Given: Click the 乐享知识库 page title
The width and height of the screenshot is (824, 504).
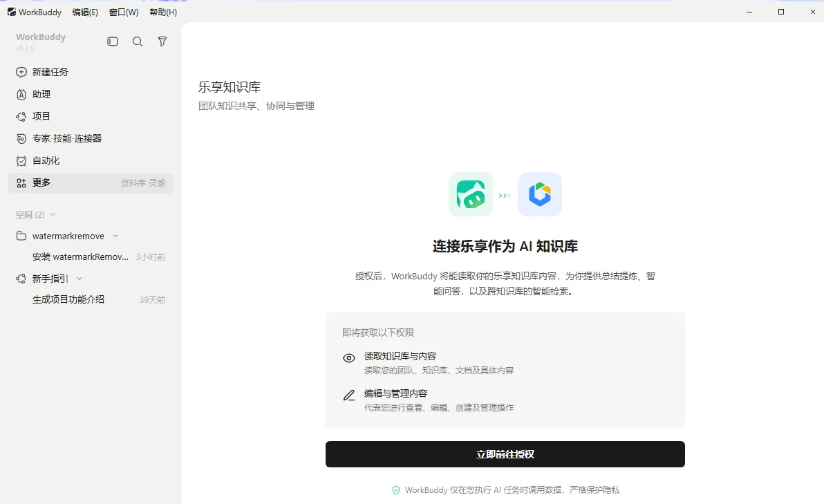Looking at the screenshot, I should click(229, 86).
